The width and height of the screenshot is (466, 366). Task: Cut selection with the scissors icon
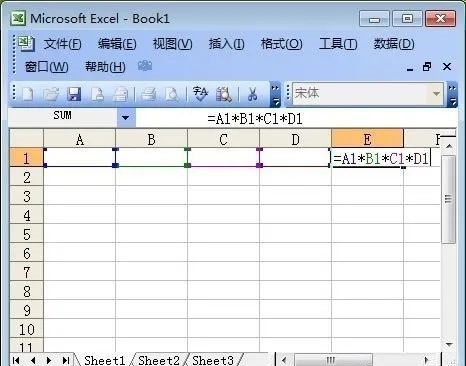pos(253,94)
